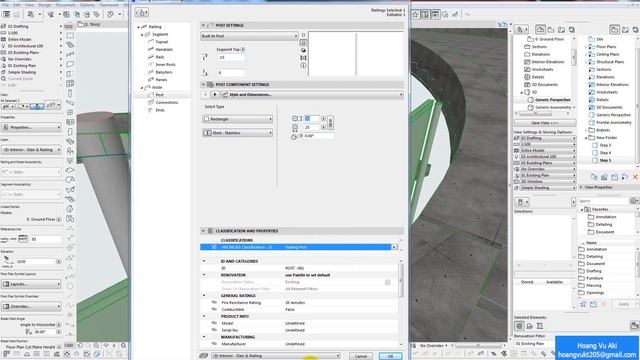Click the favorites star button in dialog header

(142, 13)
